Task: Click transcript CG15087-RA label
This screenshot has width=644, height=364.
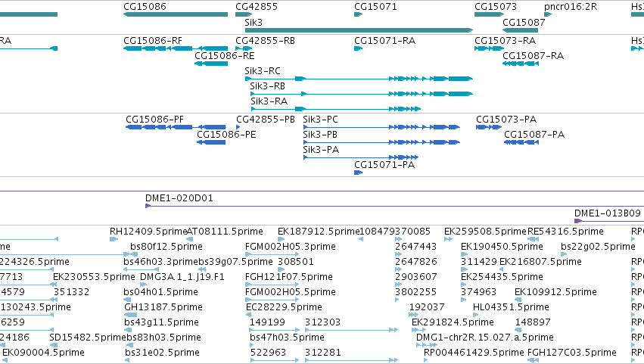Action: point(533,56)
